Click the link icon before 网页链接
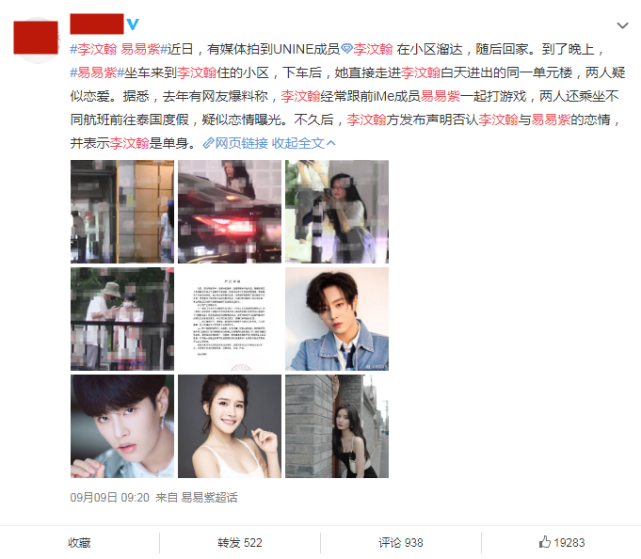Image resolution: width=641 pixels, height=559 pixels. [x=208, y=143]
